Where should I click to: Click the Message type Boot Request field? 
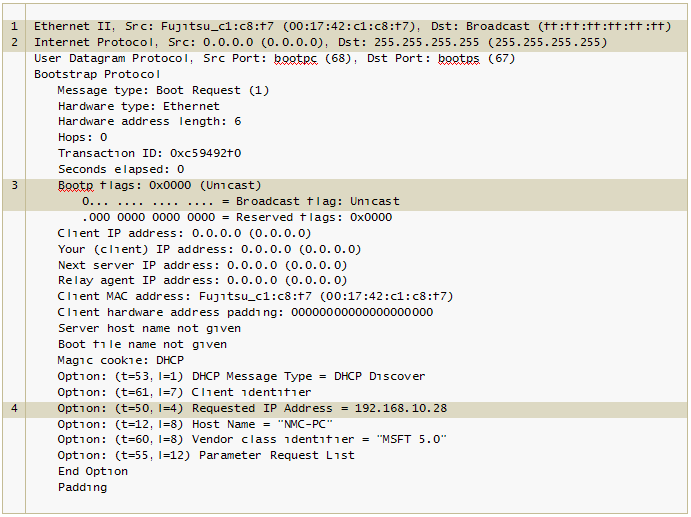tap(163, 90)
